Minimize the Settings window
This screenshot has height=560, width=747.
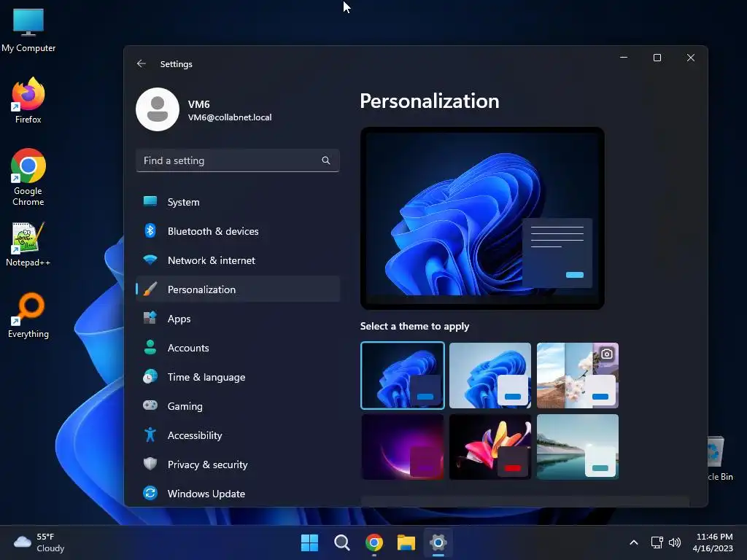coord(624,58)
